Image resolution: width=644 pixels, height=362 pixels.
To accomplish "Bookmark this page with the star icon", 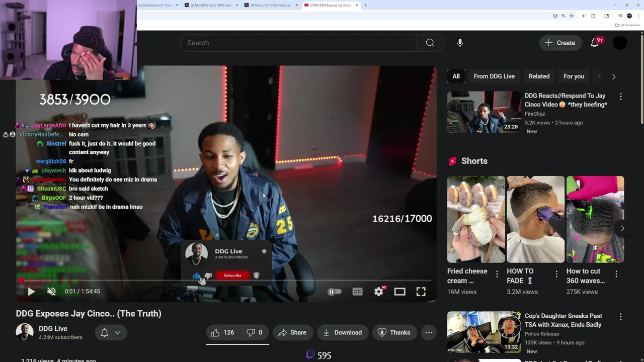I will pos(572,16).
